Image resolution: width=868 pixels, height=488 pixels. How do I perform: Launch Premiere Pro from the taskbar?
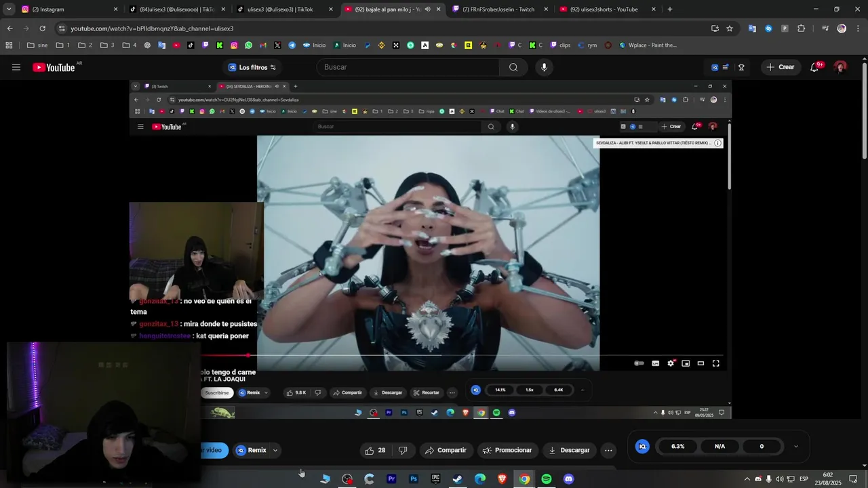coord(391,479)
